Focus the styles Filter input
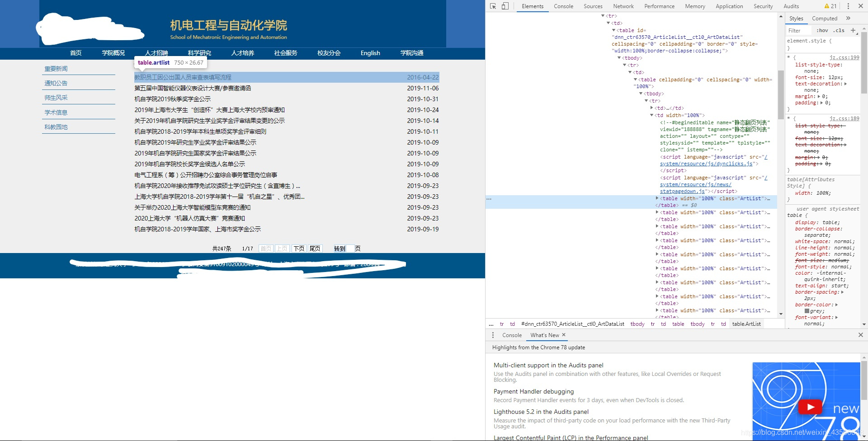 799,30
